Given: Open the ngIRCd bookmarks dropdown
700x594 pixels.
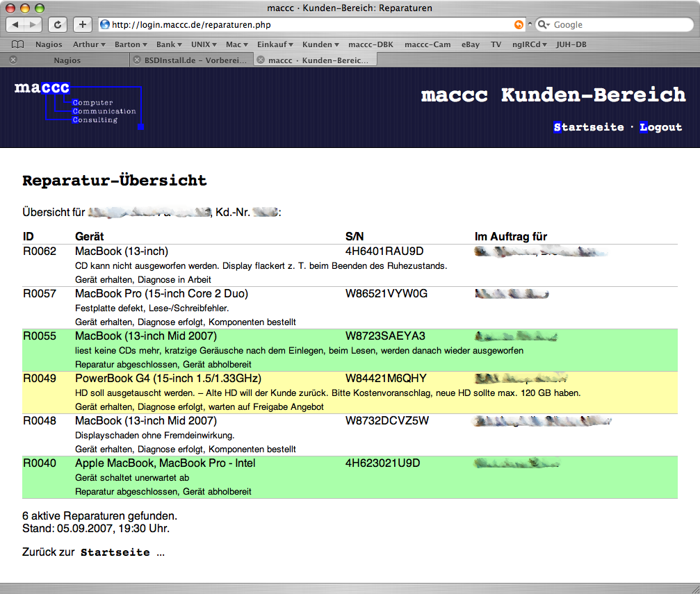Looking at the screenshot, I should click(x=528, y=44).
